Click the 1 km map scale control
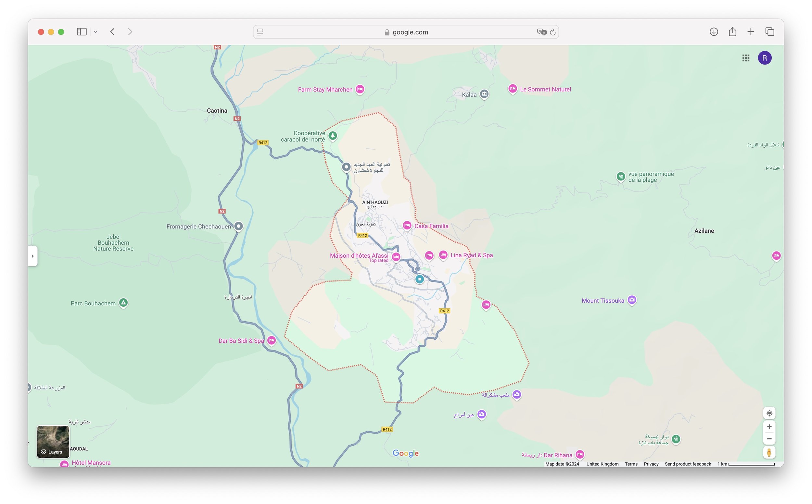The width and height of the screenshot is (812, 504). click(x=746, y=464)
